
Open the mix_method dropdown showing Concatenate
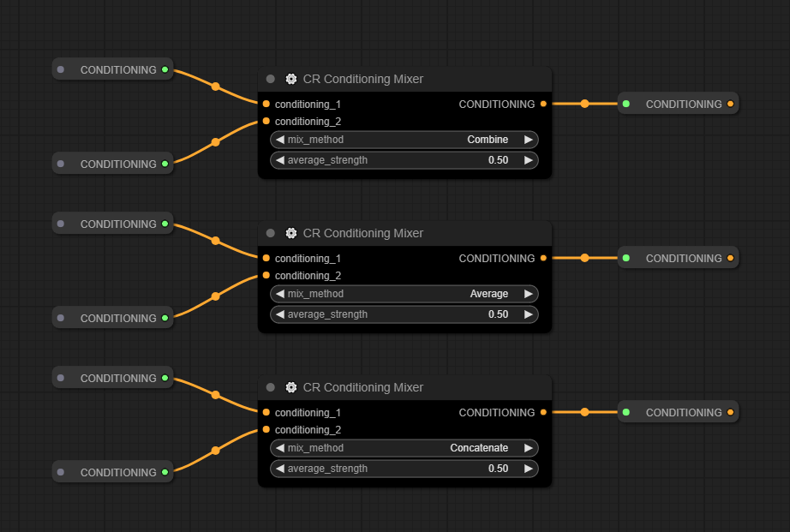tap(404, 448)
